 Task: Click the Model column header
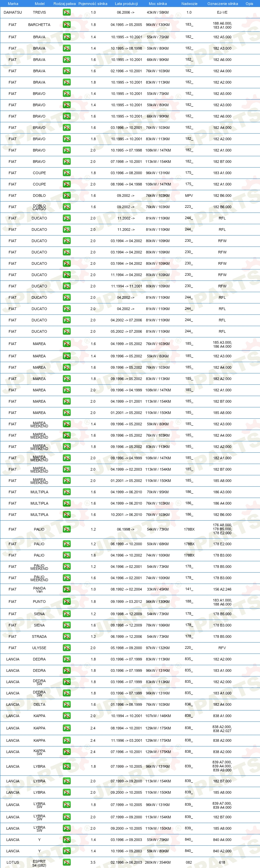tap(40, 4)
